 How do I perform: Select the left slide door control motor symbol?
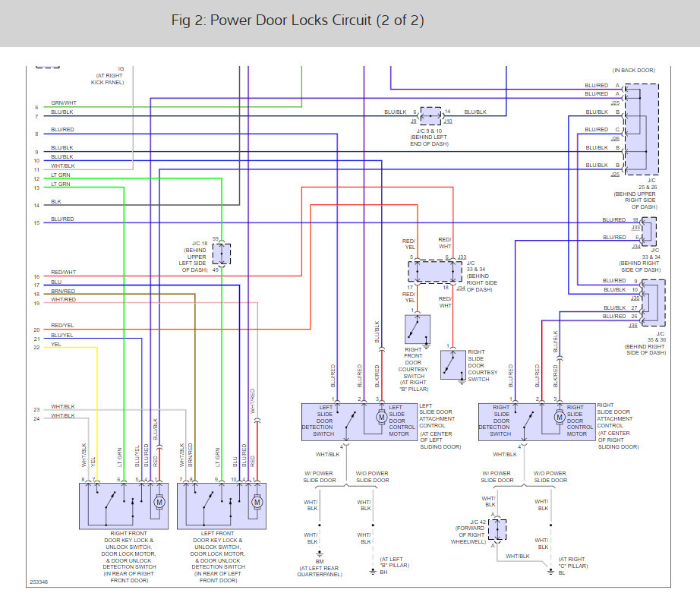click(381, 418)
